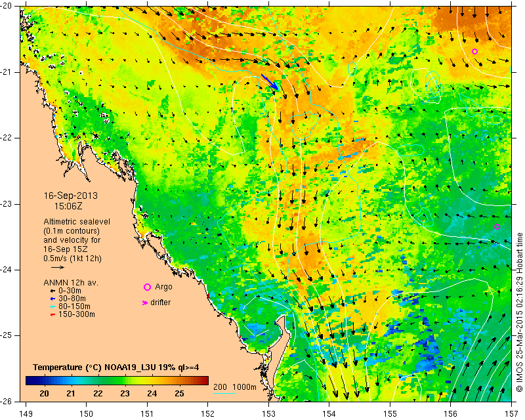Click the 'Altimetric sealevel' text
Screen dimensions: 525x420
point(77,222)
